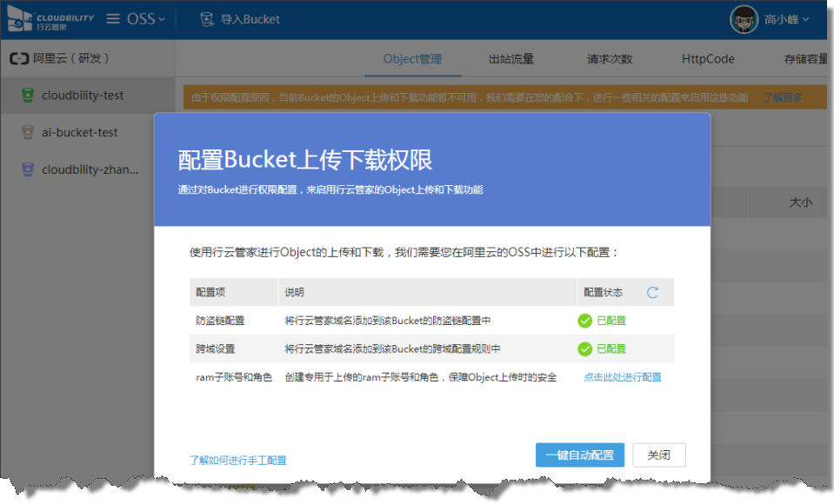Viewport: 834px width, 504px height.
Task: Open the 高小峰 account dropdown
Action: click(x=787, y=20)
